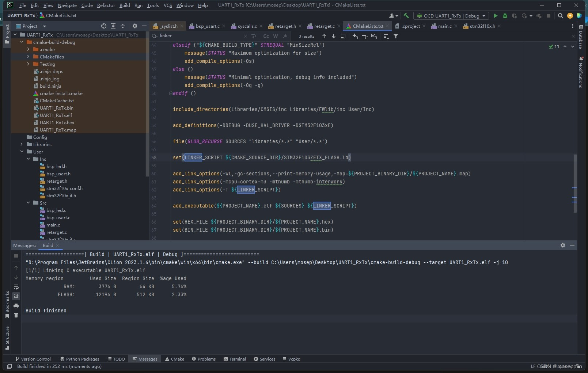
Task: Enable Words matching in search
Action: [x=275, y=36]
